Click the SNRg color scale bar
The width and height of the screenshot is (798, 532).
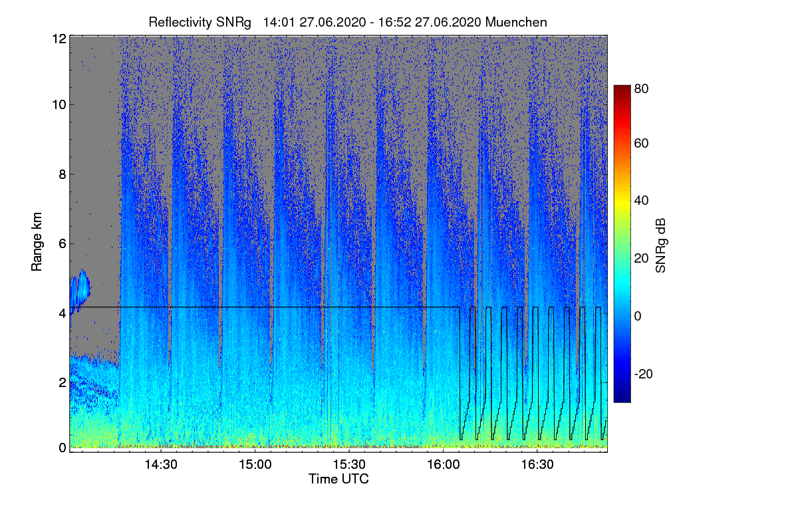click(622, 244)
